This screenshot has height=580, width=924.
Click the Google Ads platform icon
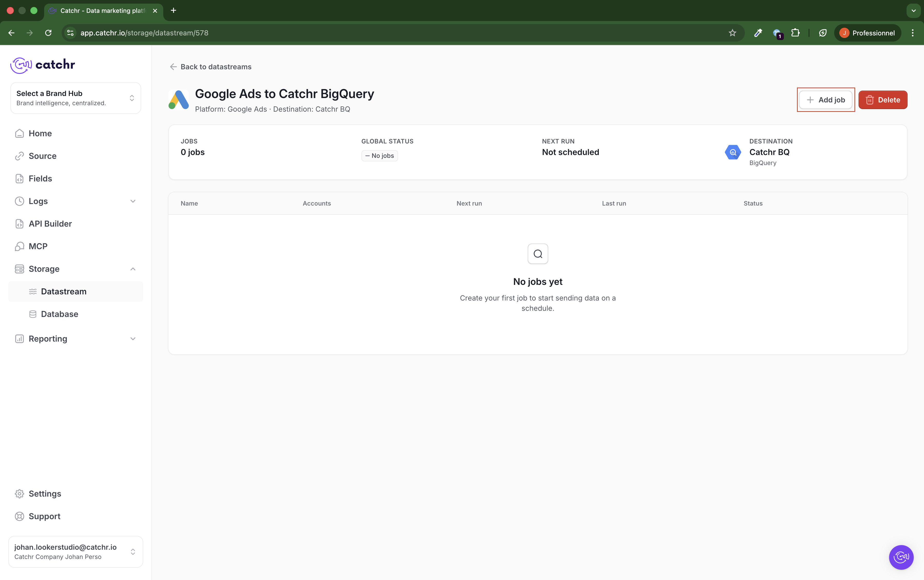point(179,100)
